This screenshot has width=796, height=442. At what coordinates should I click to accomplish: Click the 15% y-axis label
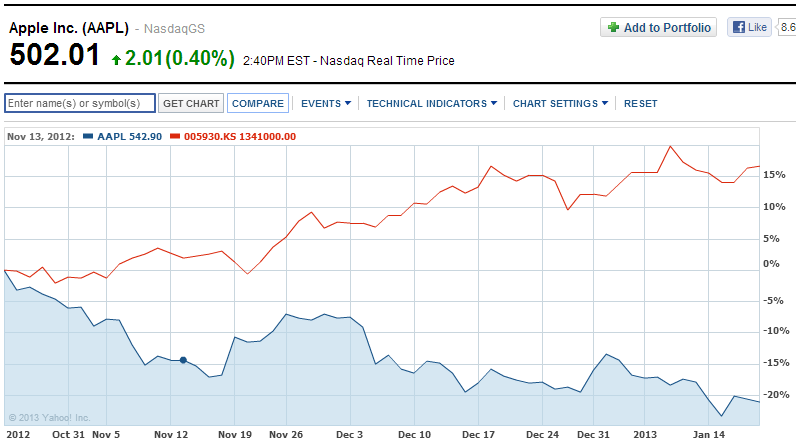coord(774,175)
